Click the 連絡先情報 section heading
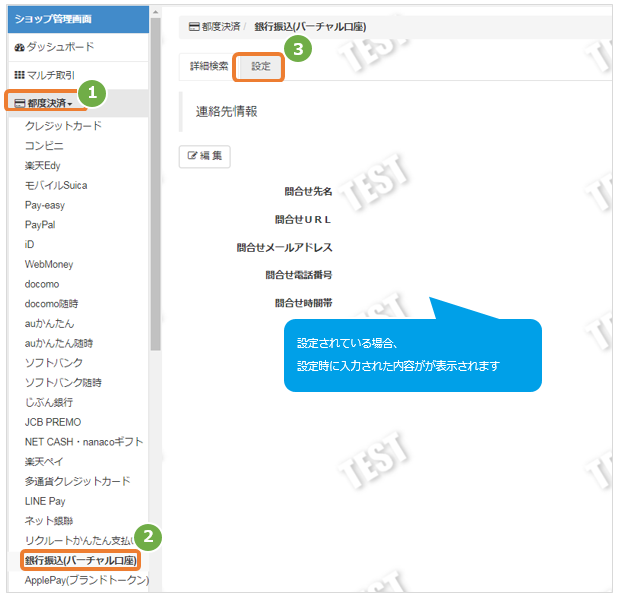 pyautogui.click(x=227, y=111)
